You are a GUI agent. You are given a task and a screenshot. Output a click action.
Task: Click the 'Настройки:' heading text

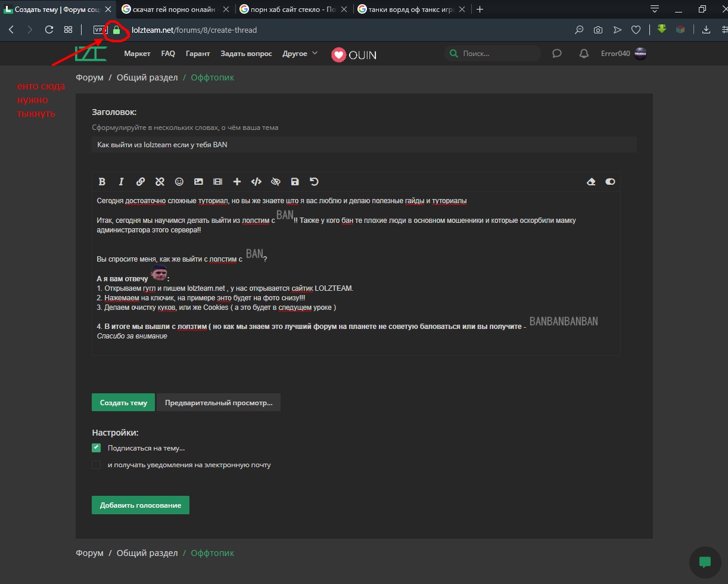115,433
